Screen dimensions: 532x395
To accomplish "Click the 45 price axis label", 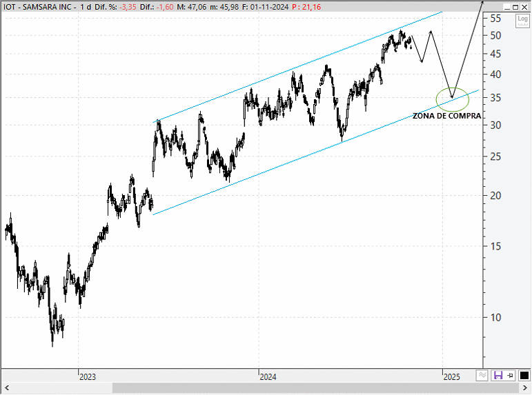I will tap(495, 54).
